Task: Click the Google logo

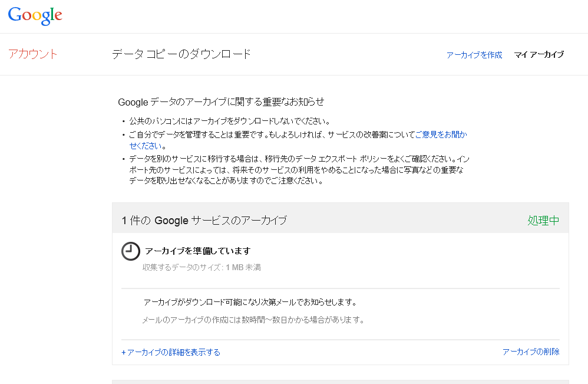Action: coord(35,16)
